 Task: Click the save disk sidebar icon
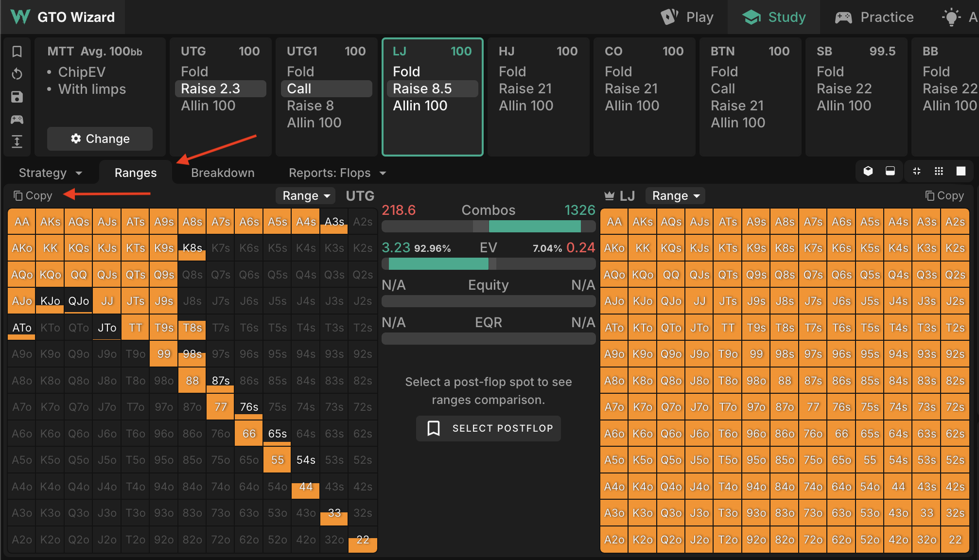(17, 97)
